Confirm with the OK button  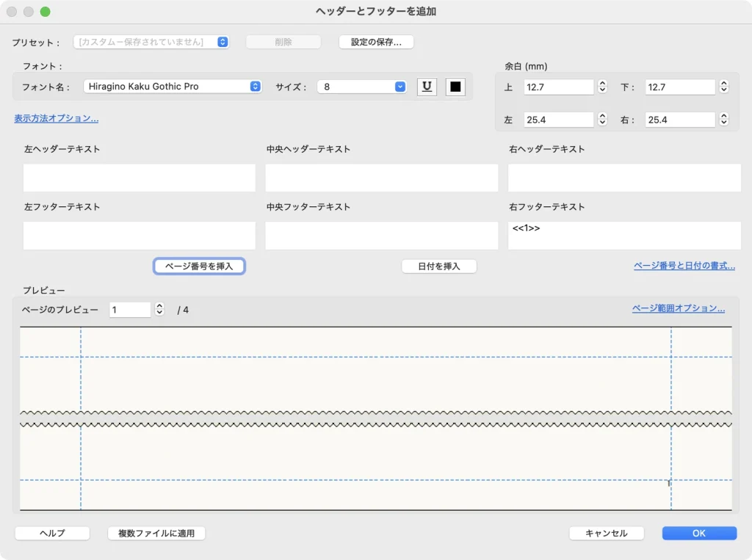point(699,533)
